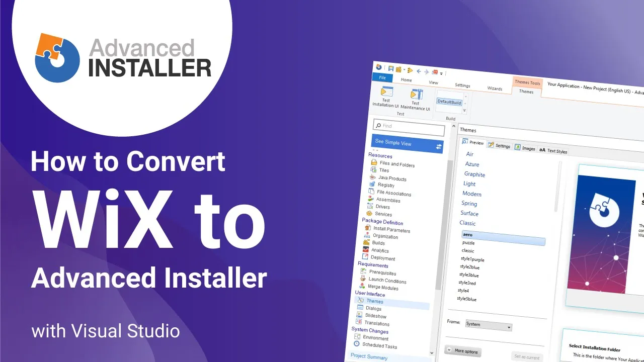Image resolution: width=644 pixels, height=362 pixels.
Task: Choose the Azure theme
Action: [472, 164]
